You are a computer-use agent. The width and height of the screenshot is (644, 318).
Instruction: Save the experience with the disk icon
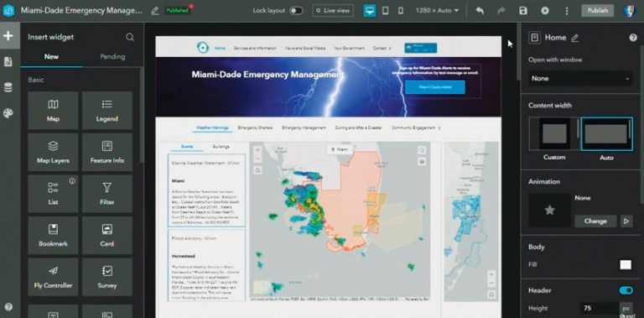pyautogui.click(x=523, y=11)
